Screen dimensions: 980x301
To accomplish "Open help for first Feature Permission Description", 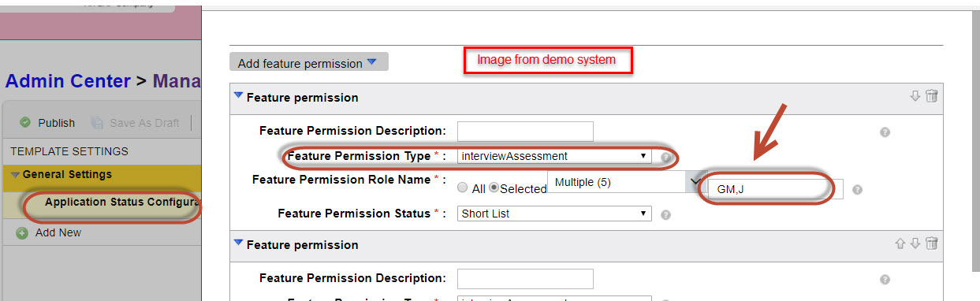I will pyautogui.click(x=885, y=132).
